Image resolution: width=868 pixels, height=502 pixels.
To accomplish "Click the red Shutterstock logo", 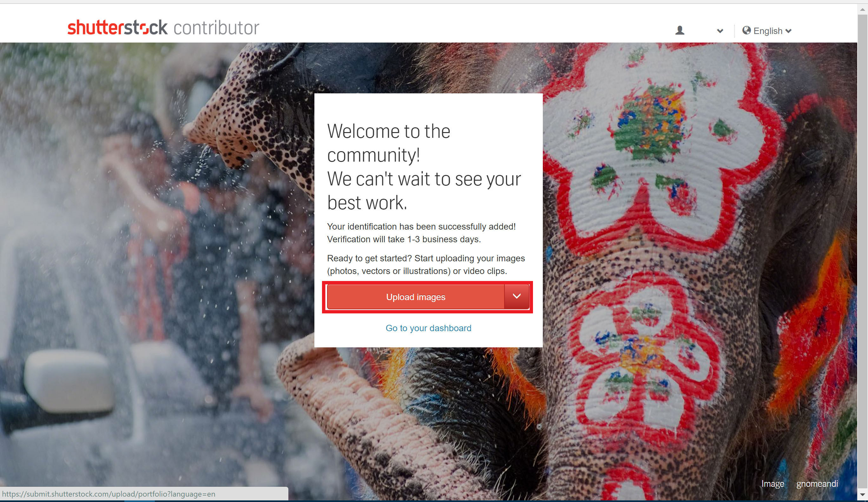I will point(117,27).
